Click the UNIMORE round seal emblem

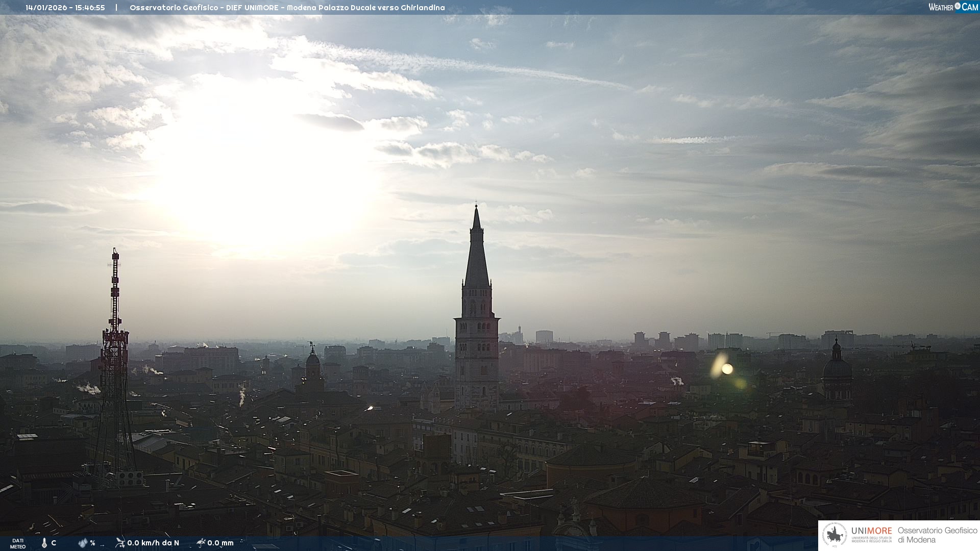835,535
